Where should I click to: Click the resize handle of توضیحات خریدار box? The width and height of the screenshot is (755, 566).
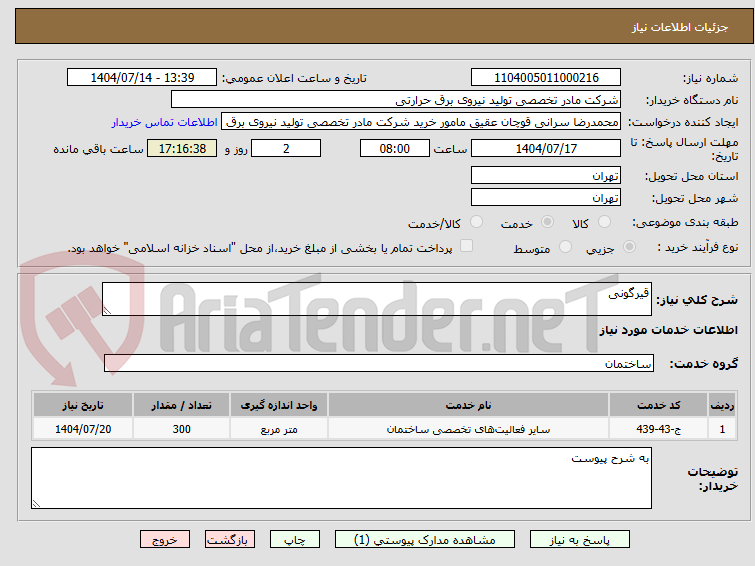[x=36, y=504]
